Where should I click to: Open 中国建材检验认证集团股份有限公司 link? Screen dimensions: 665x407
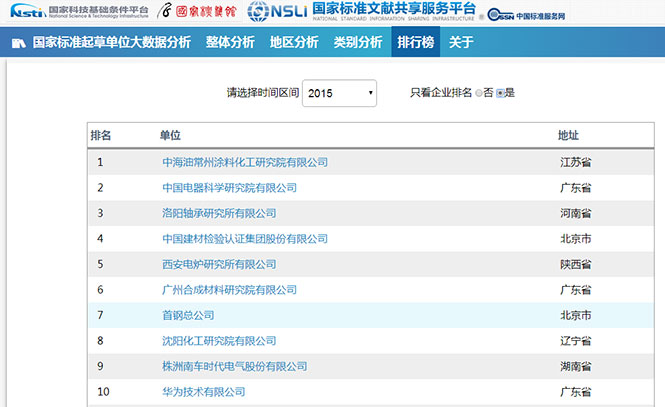click(x=245, y=239)
